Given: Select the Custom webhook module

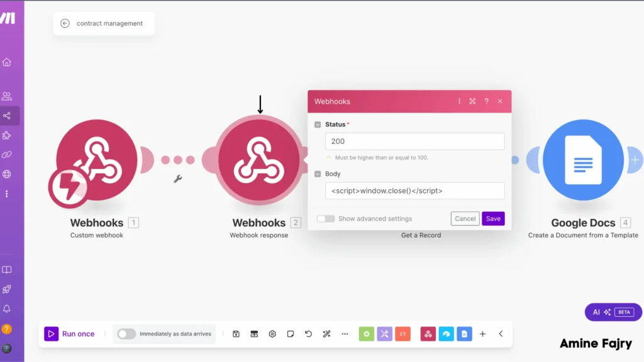Looking at the screenshot, I should [96, 160].
